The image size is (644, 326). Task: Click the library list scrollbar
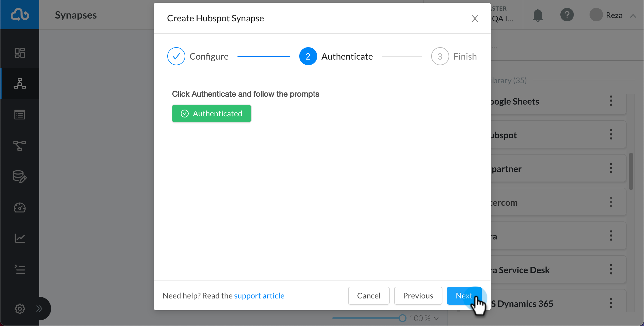click(x=631, y=171)
